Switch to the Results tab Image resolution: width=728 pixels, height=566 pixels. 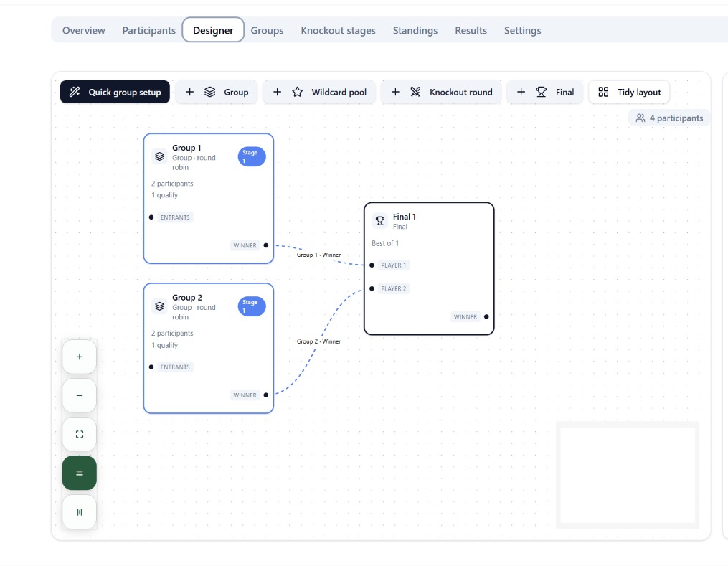pos(471,30)
